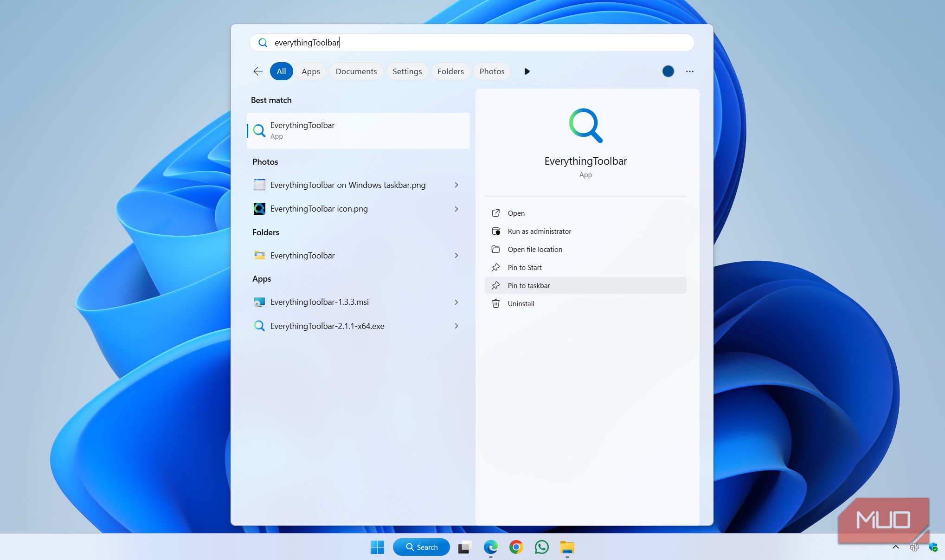Click the blue user profile circle
The image size is (945, 560).
(x=668, y=71)
